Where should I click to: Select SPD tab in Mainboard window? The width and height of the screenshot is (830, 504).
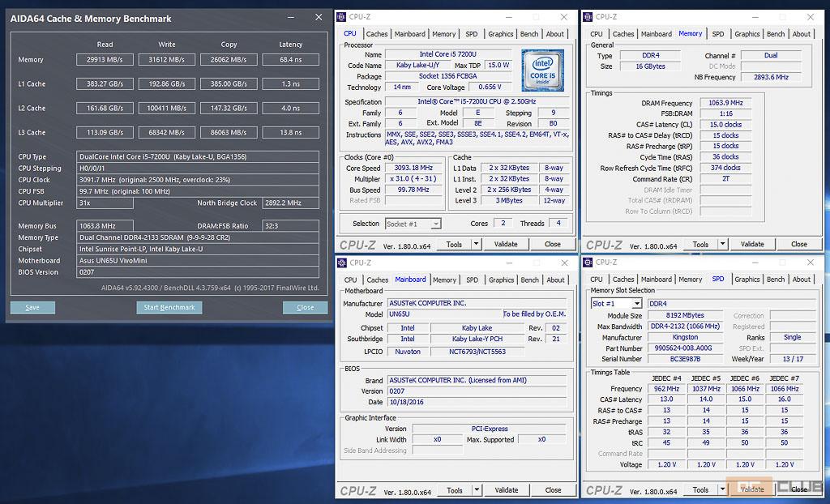(472, 280)
